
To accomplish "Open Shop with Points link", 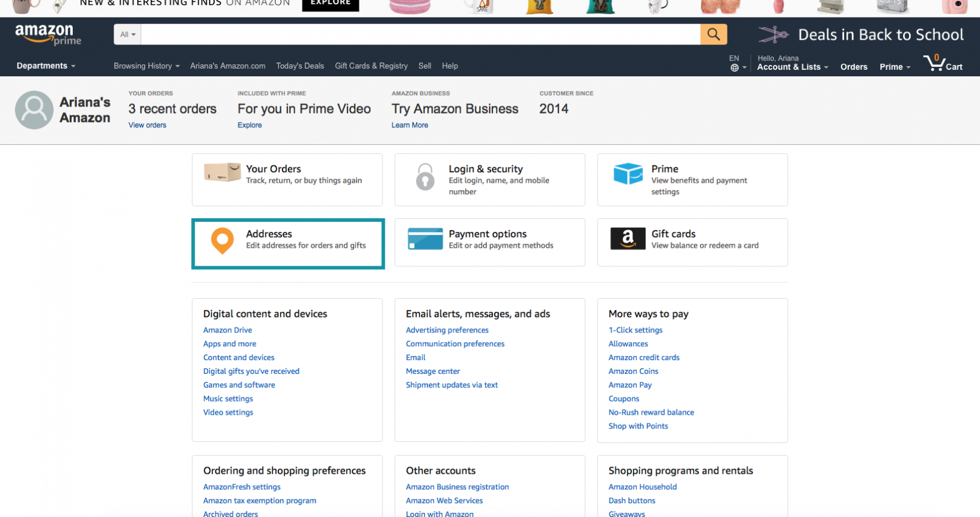I will click(638, 426).
